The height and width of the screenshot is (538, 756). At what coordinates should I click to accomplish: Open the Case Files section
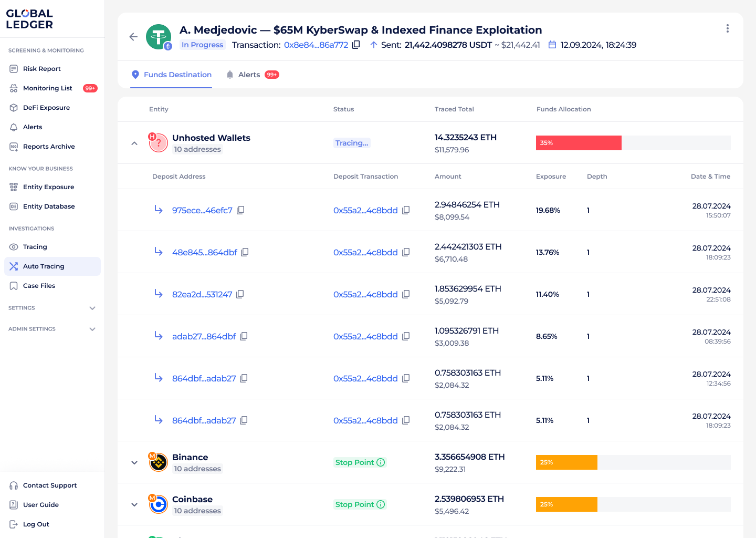(39, 285)
